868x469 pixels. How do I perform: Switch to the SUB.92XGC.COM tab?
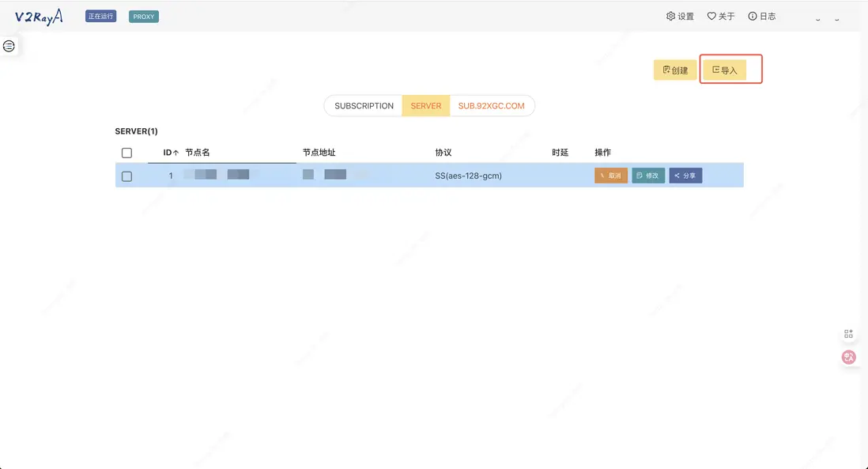pyautogui.click(x=491, y=106)
